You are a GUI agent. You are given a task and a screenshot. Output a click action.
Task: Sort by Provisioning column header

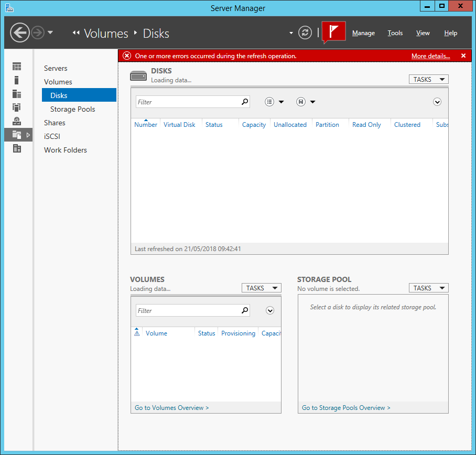coord(238,333)
